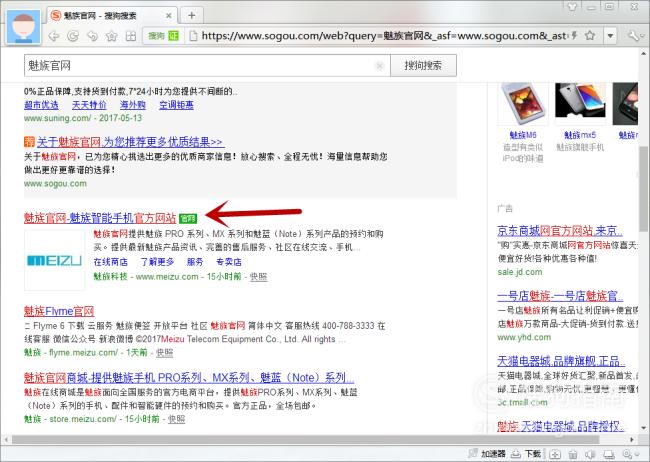Toggle the lightning high-speed mode icon
This screenshot has width=650, height=462.
(574, 36)
